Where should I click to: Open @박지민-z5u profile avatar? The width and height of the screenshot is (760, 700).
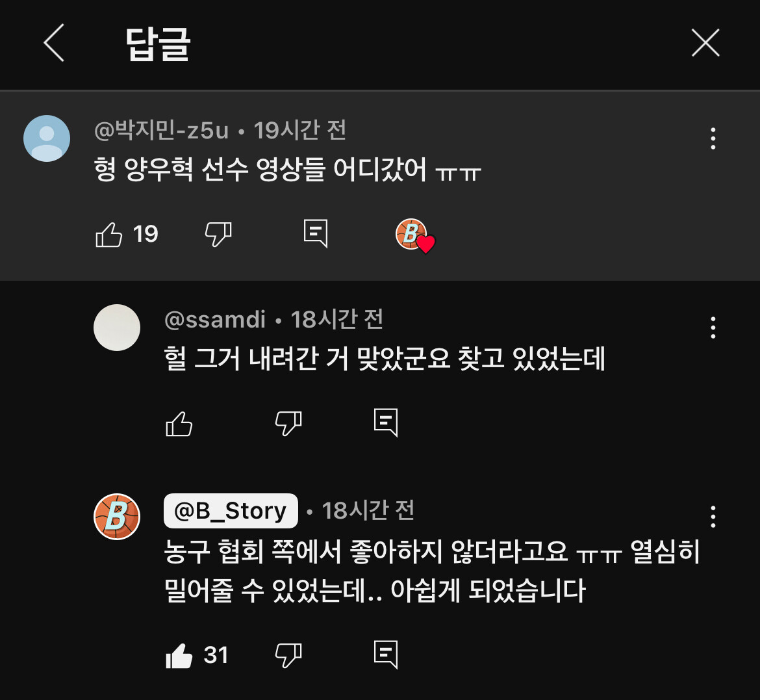pyautogui.click(x=47, y=138)
